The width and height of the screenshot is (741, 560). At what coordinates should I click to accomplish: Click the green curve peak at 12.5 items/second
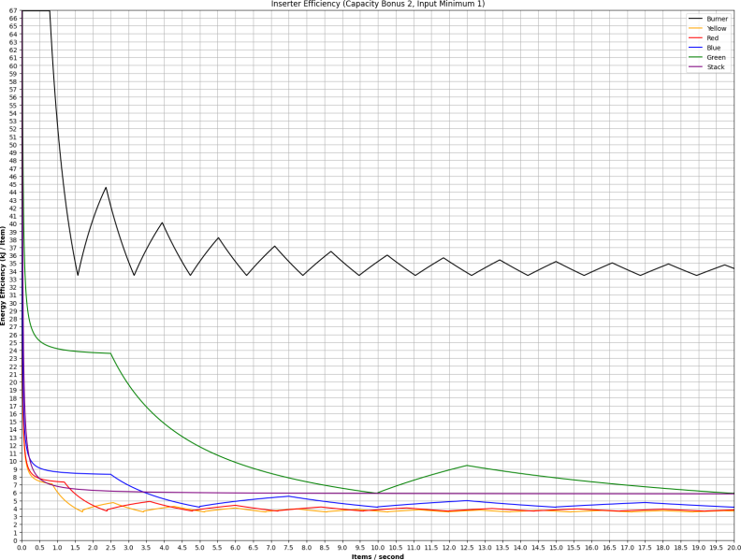pyautogui.click(x=467, y=466)
